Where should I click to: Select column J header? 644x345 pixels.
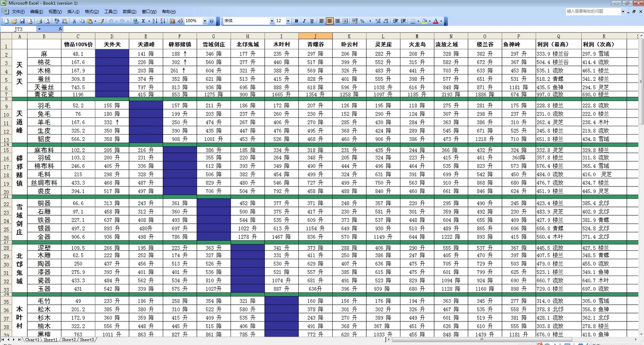315,36
